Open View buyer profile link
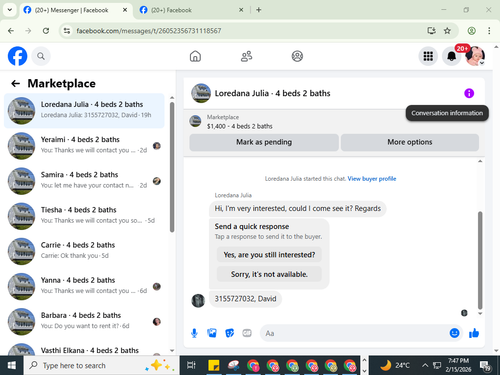This screenshot has height=375, width=500. click(x=372, y=179)
